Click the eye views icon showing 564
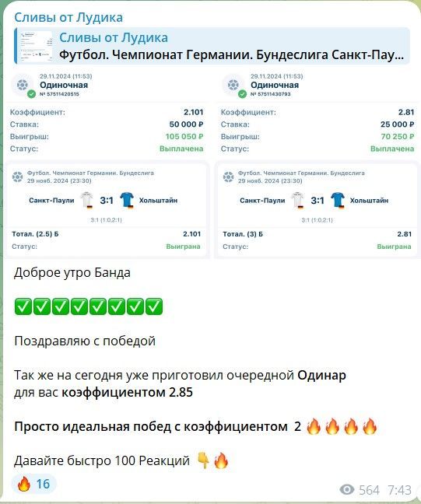Image resolution: width=421 pixels, height=504 pixels. 347,489
